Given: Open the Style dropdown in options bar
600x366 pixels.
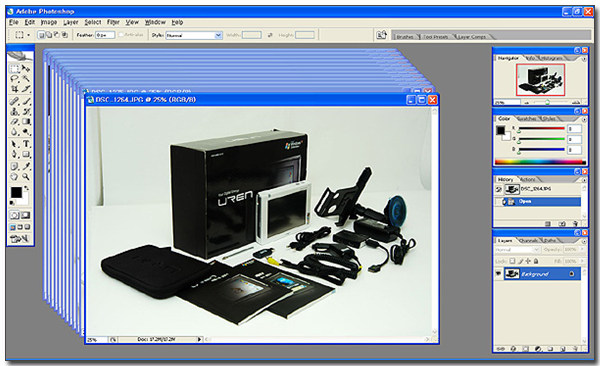Looking at the screenshot, I should coord(194,35).
